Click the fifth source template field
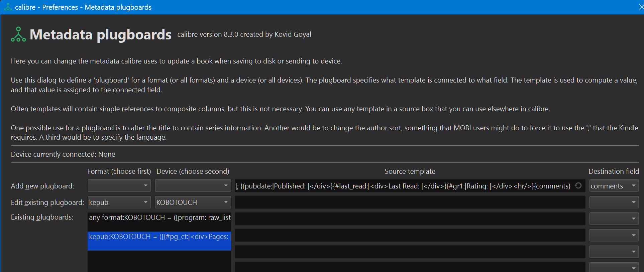644x272 pixels. coord(410,252)
